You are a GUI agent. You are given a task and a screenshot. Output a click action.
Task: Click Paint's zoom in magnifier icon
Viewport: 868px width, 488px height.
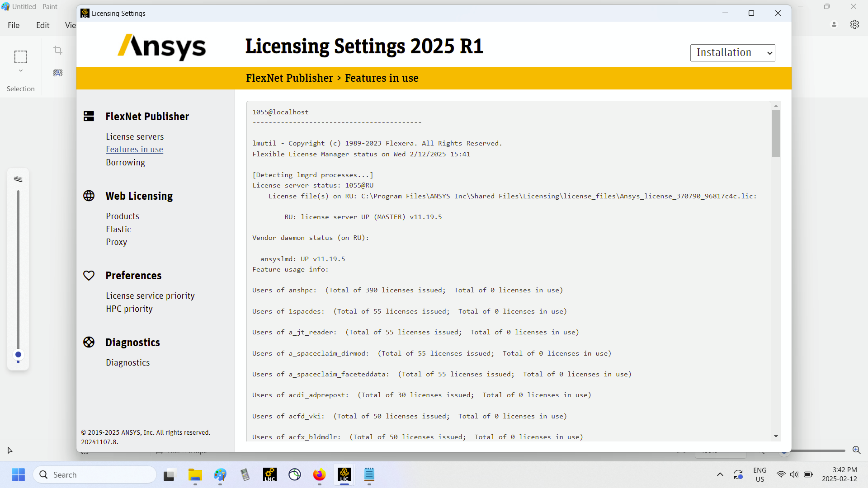(x=856, y=450)
